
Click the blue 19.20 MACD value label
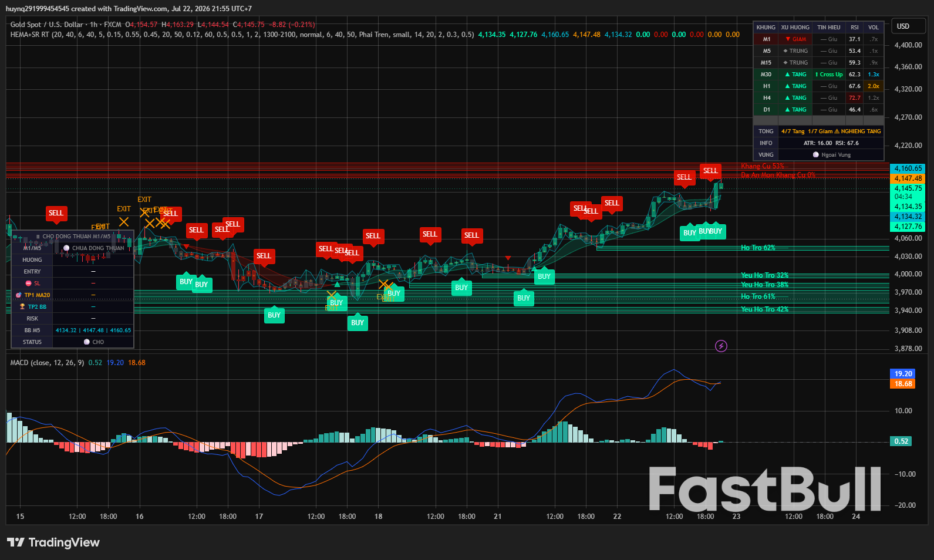tap(903, 374)
